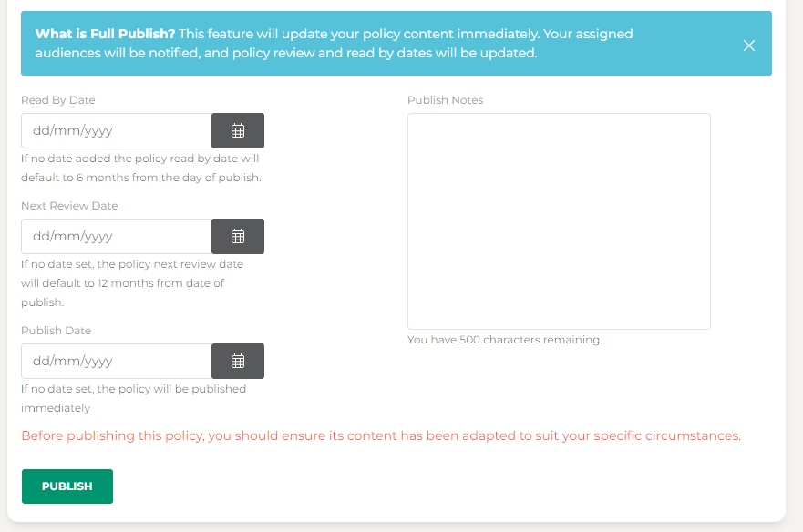Viewport: 803px width, 532px height.
Task: Focus the Next Review Date text box
Action: [117, 236]
